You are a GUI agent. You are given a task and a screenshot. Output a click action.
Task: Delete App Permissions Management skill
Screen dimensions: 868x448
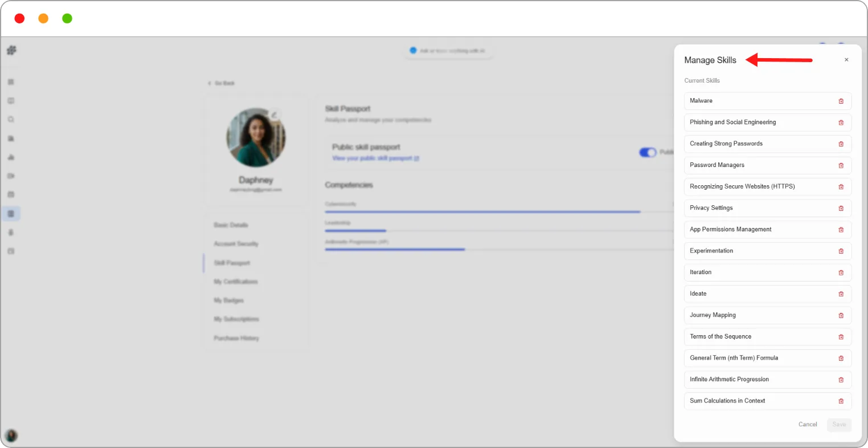pyautogui.click(x=841, y=230)
